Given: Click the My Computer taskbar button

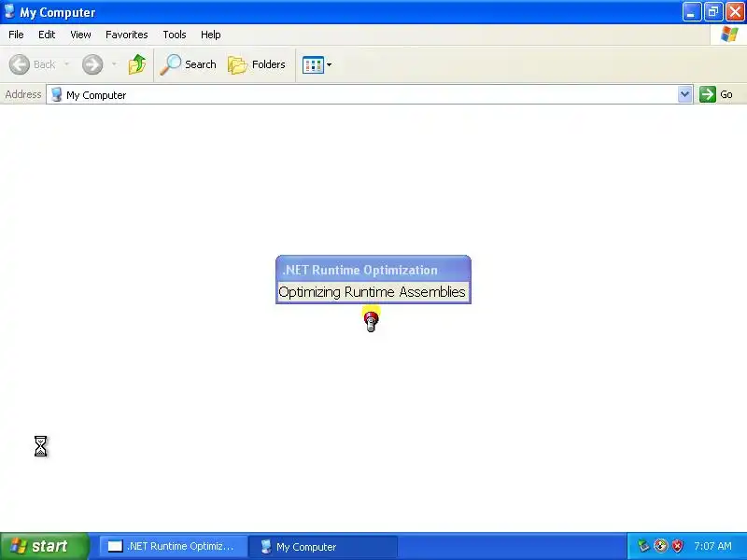Looking at the screenshot, I should tap(323, 547).
